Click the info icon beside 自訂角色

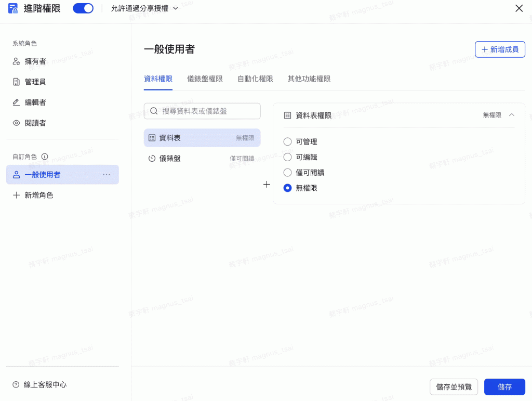[x=45, y=157]
